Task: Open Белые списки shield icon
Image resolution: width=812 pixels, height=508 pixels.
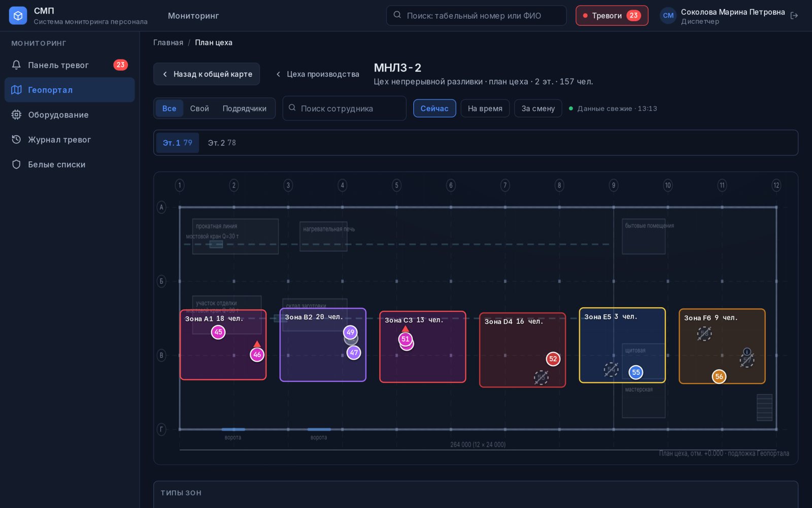Action: [x=16, y=165]
